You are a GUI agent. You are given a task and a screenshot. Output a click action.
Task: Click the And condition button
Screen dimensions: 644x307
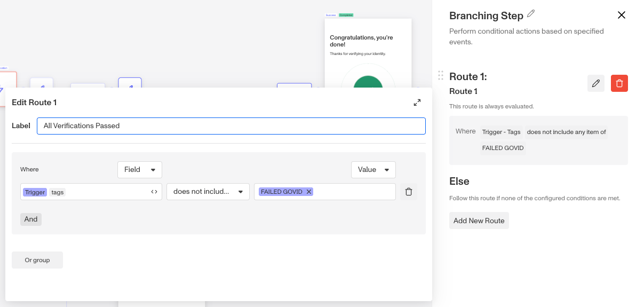31,219
